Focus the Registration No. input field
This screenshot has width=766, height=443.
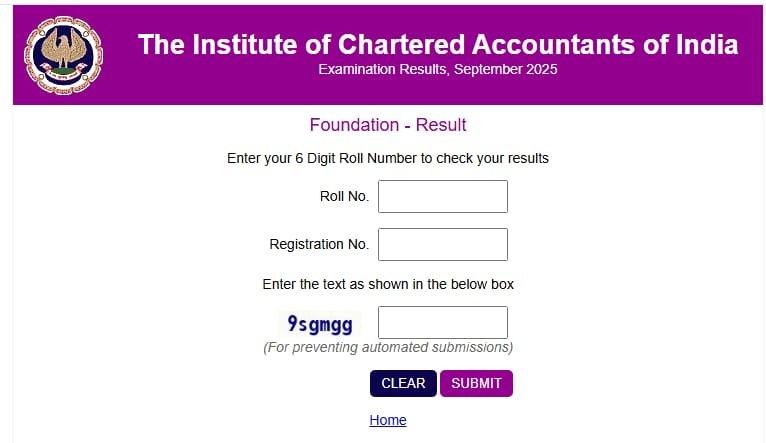(442, 244)
